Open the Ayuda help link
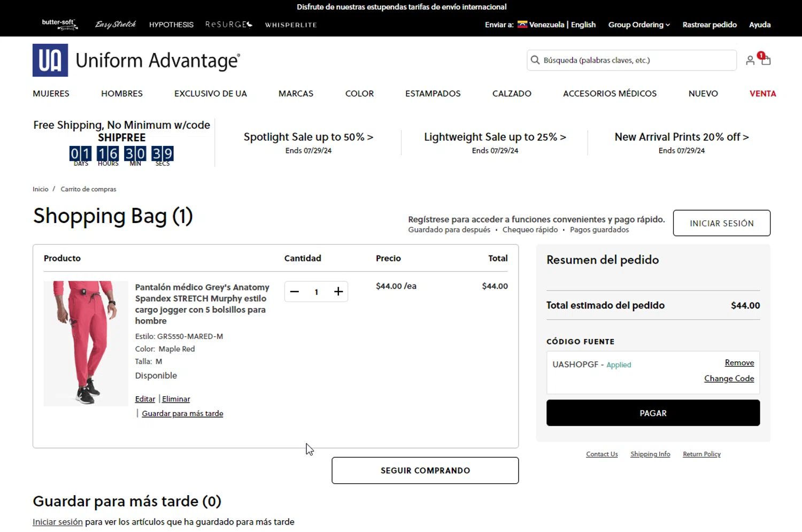This screenshot has width=802, height=532. pos(760,25)
